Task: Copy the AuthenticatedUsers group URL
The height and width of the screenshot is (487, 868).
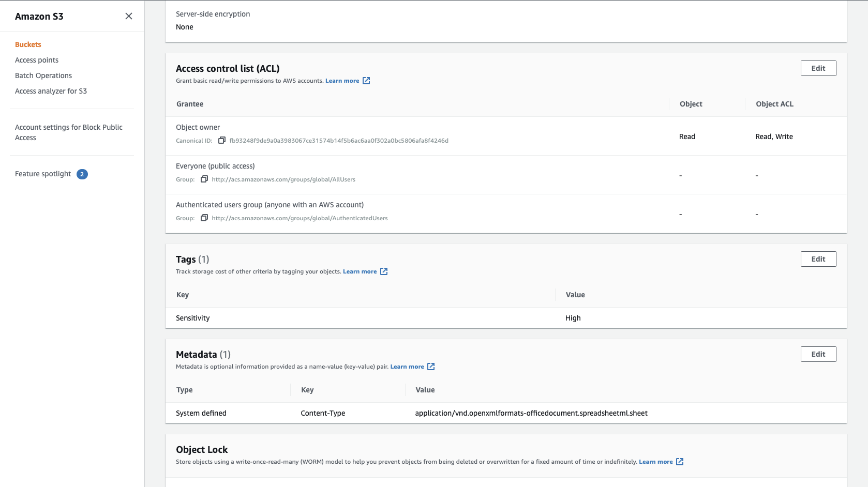Action: (204, 218)
